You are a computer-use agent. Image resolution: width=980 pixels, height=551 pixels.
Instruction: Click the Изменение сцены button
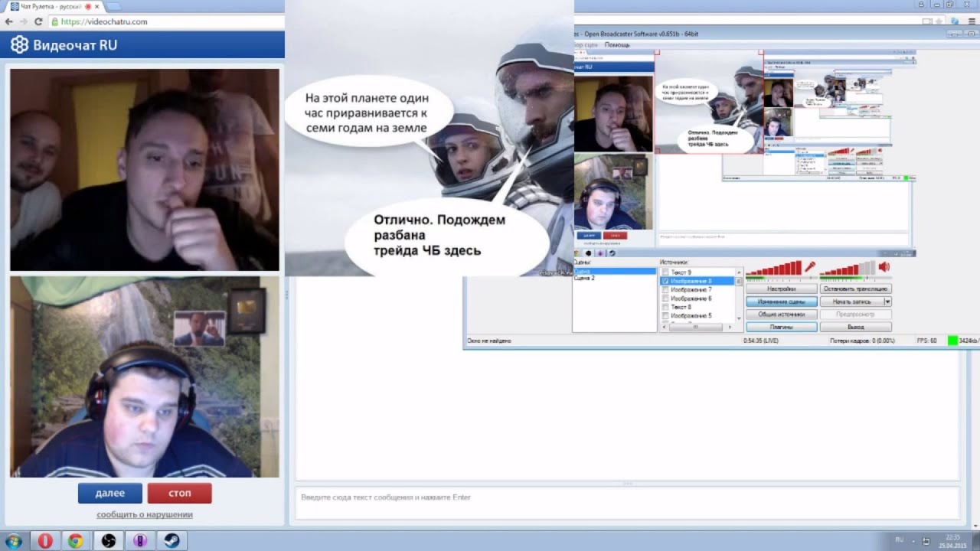pos(782,302)
